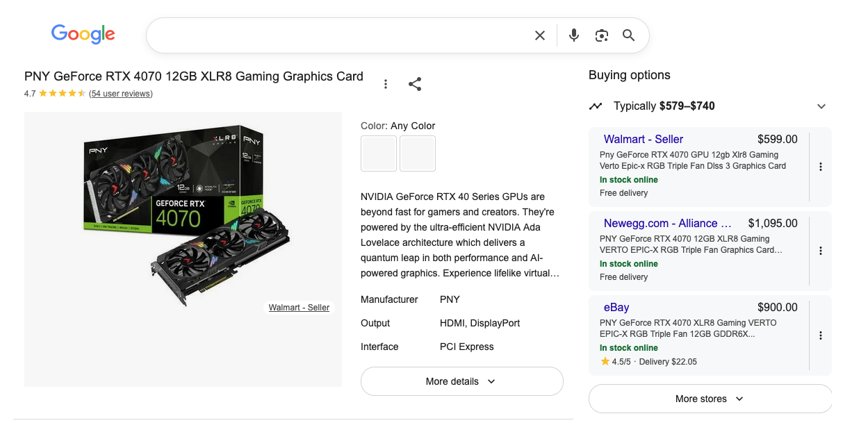Open more options for Newegg listing

tap(820, 251)
